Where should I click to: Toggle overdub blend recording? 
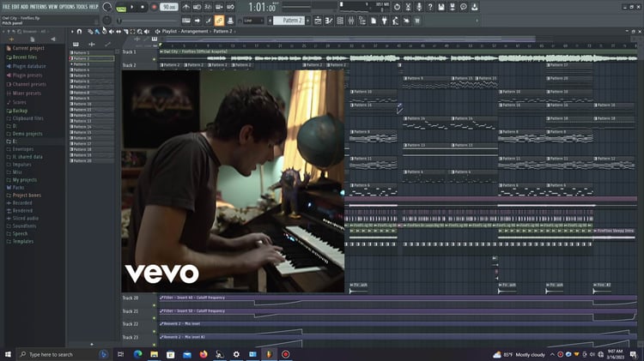pyautogui.click(x=219, y=7)
